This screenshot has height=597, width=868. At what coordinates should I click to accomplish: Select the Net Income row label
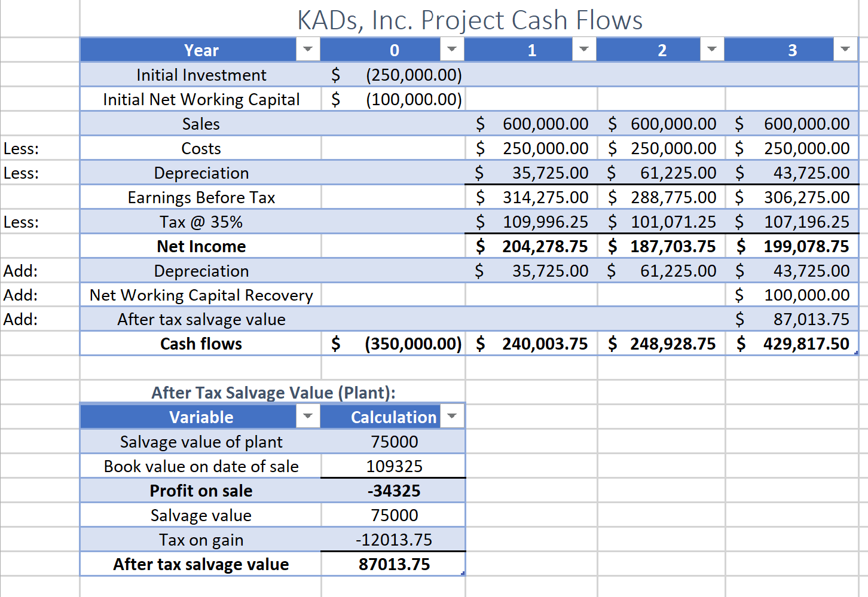[x=201, y=246]
